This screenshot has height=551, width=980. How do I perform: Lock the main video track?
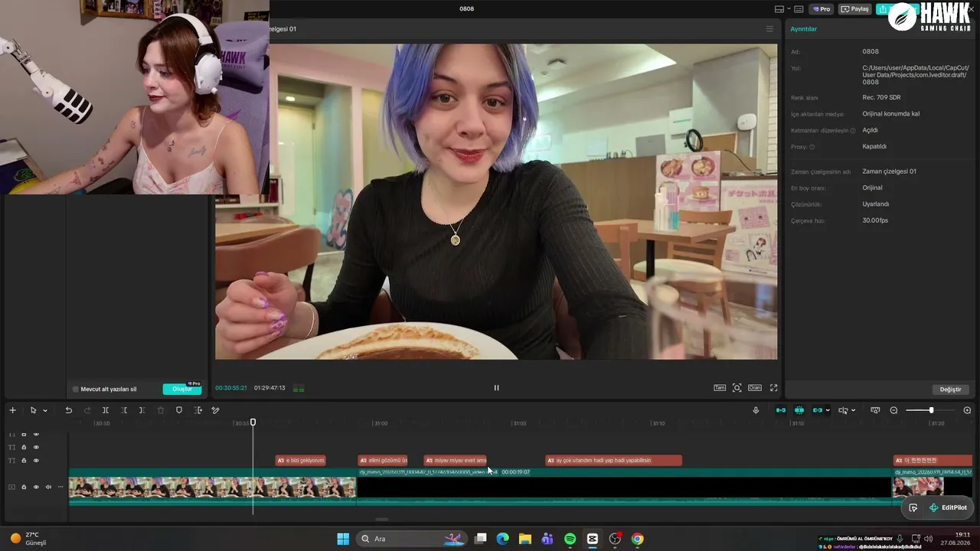24,487
